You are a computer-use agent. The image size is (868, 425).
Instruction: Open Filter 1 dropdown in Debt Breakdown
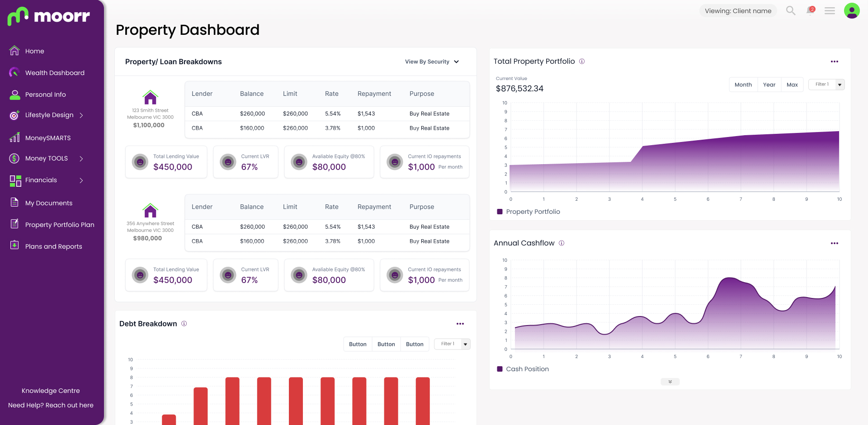452,344
